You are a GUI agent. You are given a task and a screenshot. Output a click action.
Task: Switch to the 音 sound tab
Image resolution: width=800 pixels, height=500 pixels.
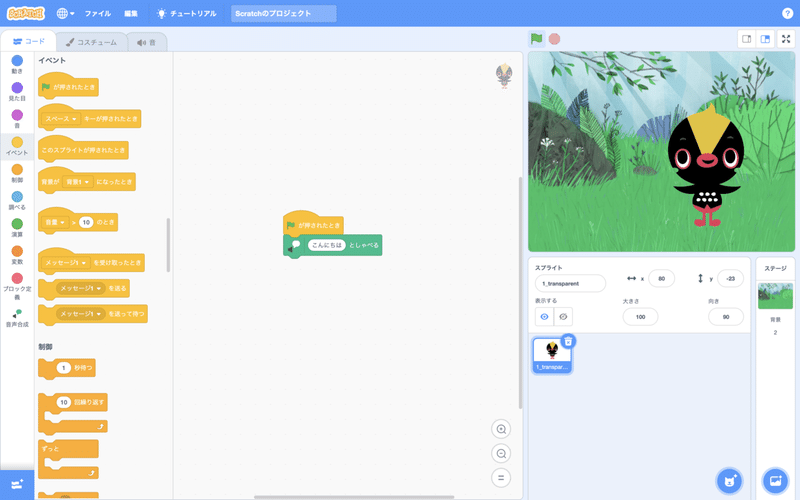click(146, 42)
